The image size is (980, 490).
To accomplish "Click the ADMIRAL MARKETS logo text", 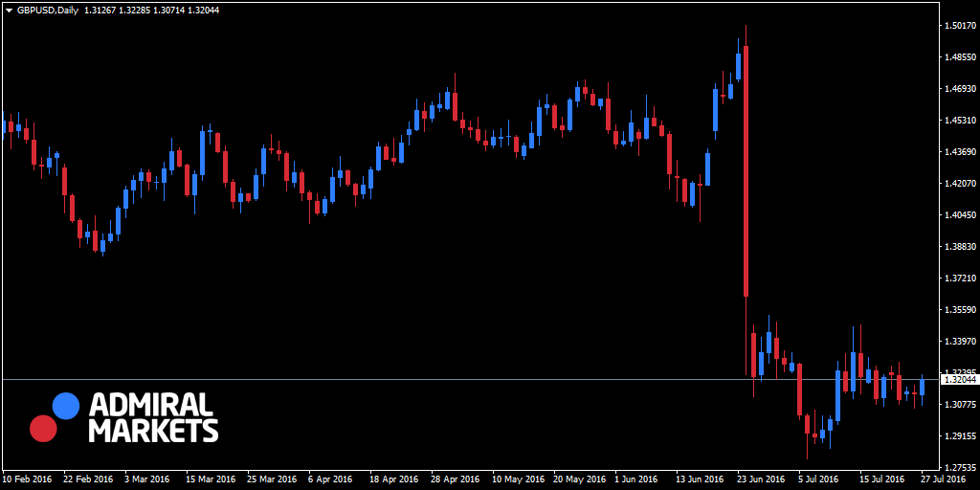I will tap(153, 417).
